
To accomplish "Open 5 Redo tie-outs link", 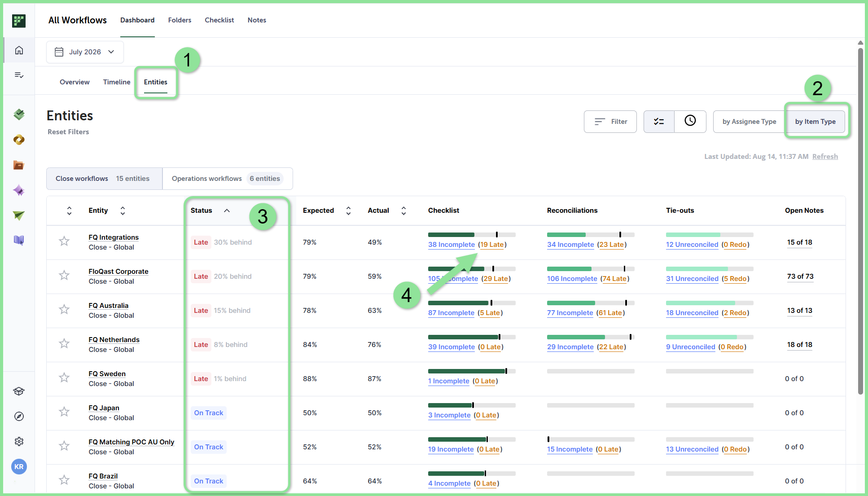I will tap(735, 279).
